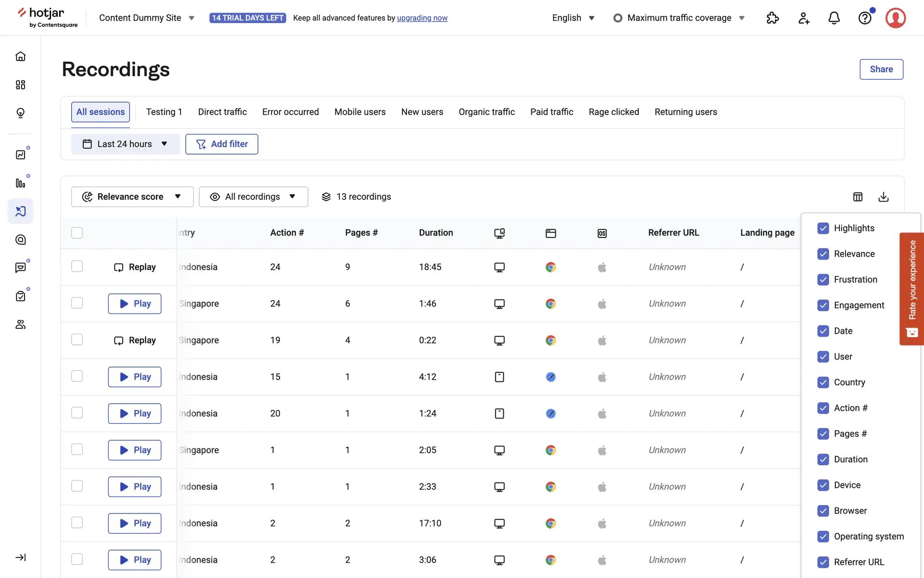Open the Relevance score sort dropdown
The height and width of the screenshot is (578, 924).
coord(132,197)
